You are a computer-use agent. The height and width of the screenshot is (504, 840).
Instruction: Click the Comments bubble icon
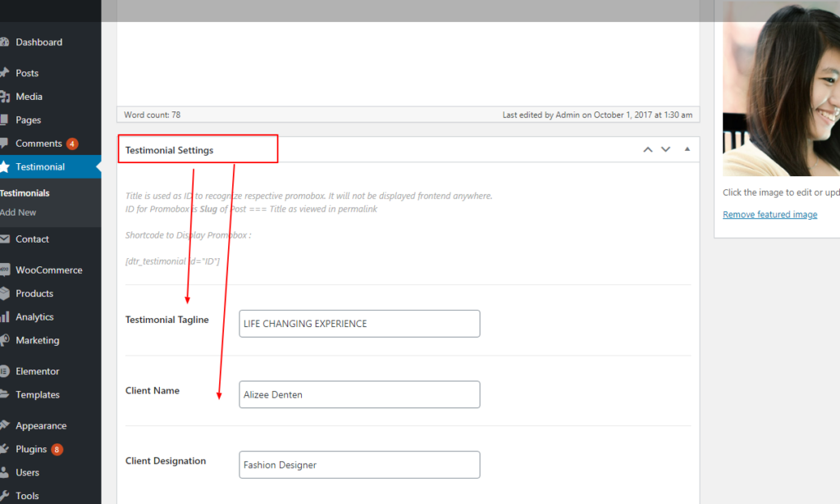(4, 144)
